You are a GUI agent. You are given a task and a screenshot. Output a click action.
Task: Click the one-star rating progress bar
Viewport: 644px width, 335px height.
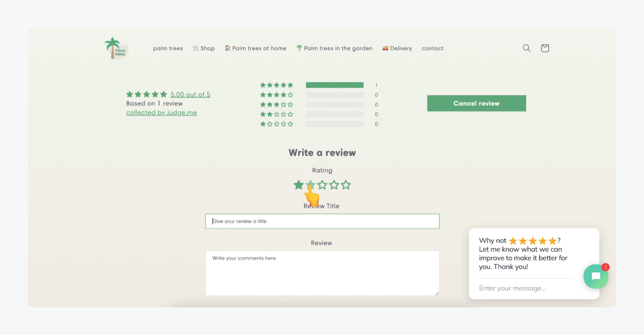(334, 124)
